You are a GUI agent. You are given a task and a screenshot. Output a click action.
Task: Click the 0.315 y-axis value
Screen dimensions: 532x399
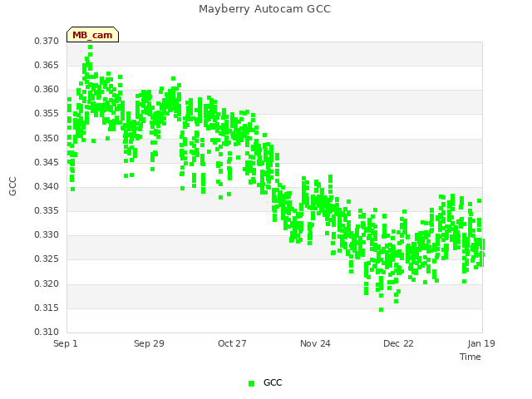coord(47,308)
